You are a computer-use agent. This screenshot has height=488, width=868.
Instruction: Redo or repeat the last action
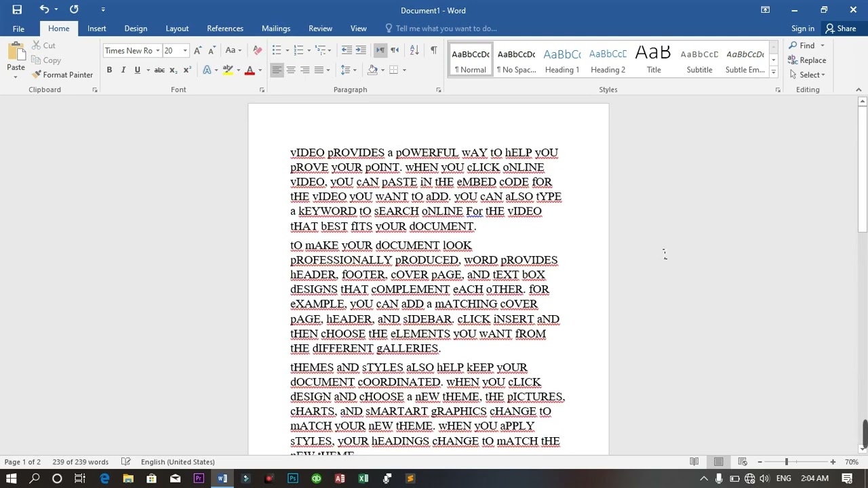(x=74, y=9)
